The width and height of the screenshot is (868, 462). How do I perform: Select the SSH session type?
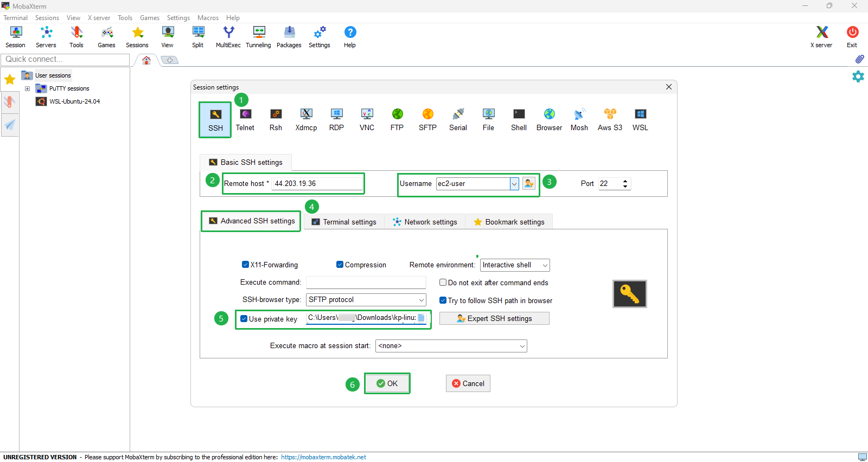tap(215, 120)
